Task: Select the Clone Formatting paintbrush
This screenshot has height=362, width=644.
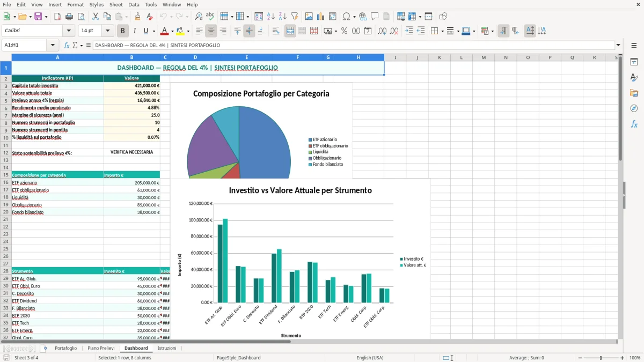Action: (138, 17)
